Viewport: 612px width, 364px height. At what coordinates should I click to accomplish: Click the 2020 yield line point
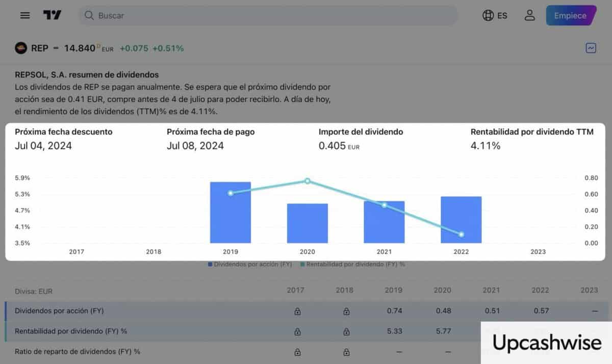coord(308,181)
